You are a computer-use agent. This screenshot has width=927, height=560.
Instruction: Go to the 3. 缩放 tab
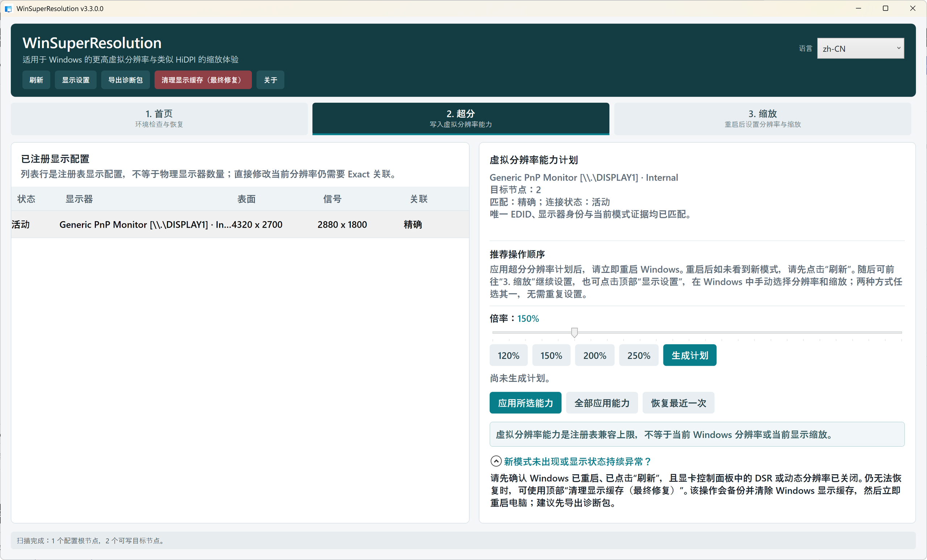(763, 118)
